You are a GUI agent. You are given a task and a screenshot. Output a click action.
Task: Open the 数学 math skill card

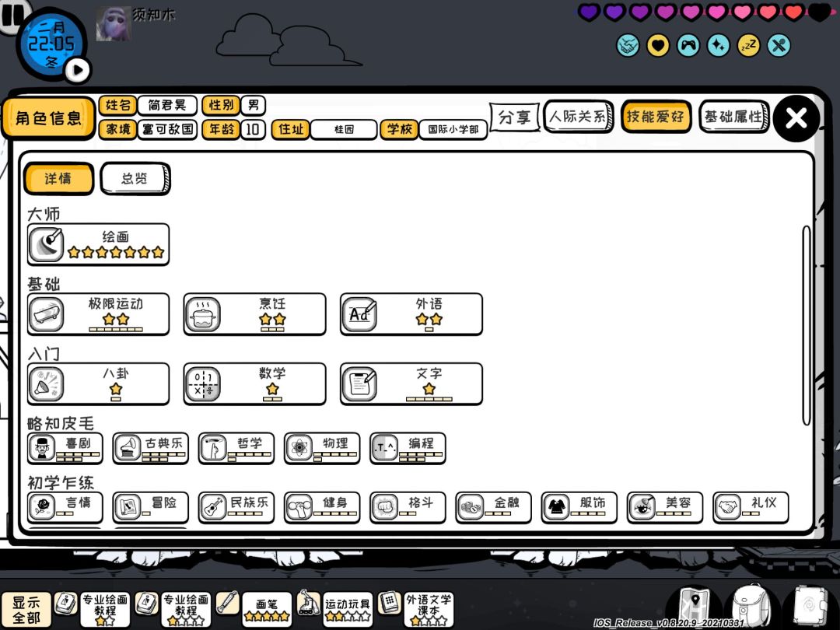pos(254,384)
